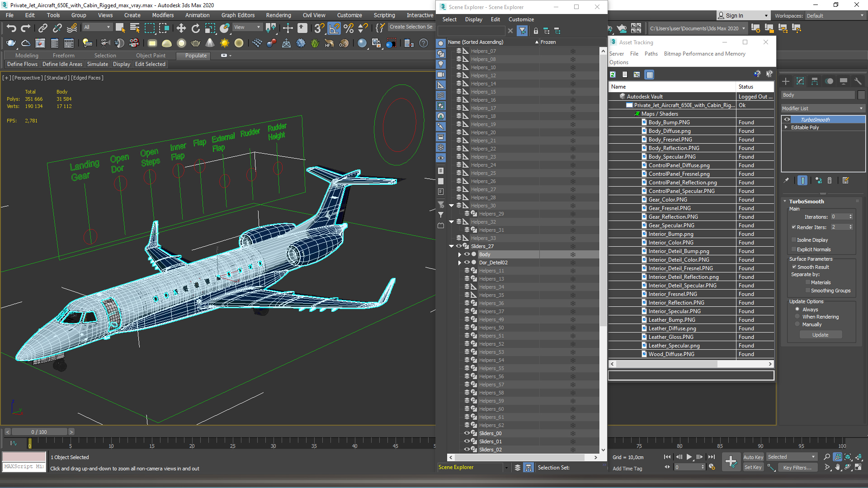Open Paths menu in Asset Tracking

[651, 54]
